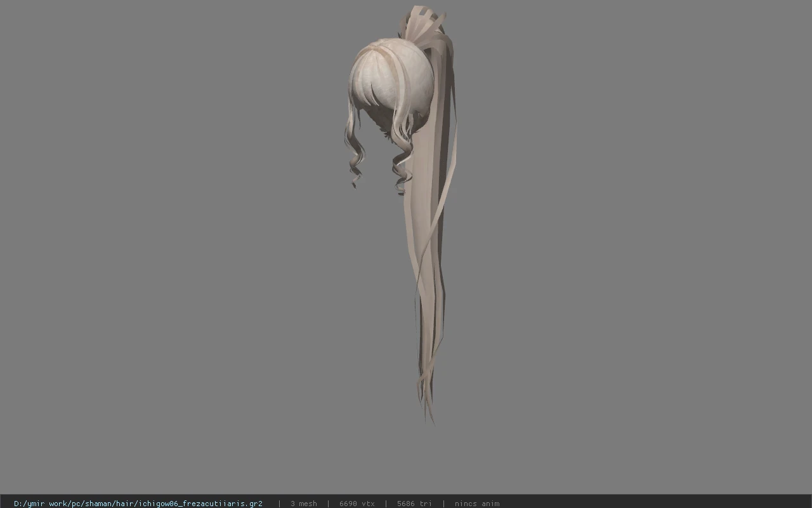Click the "hair" folder segment in path
This screenshot has width=812, height=508.
coord(126,504)
